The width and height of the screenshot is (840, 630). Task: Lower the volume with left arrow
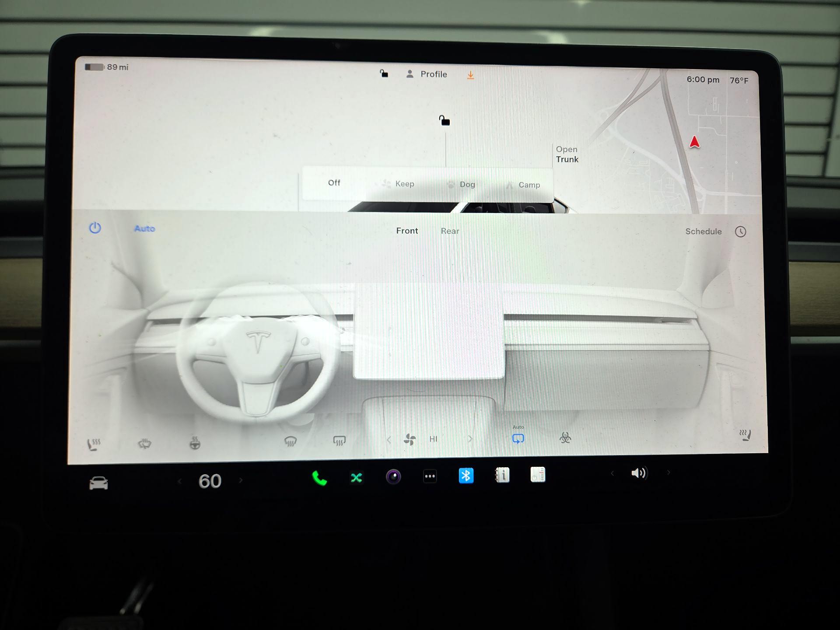[x=612, y=473]
